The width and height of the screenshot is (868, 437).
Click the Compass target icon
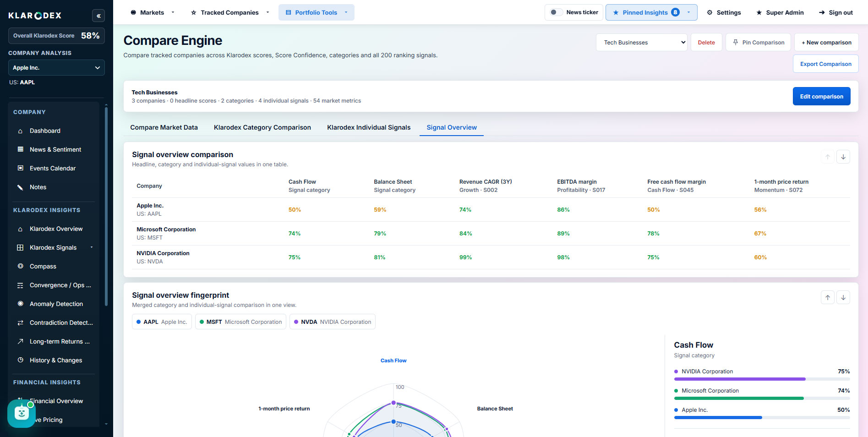tap(20, 266)
